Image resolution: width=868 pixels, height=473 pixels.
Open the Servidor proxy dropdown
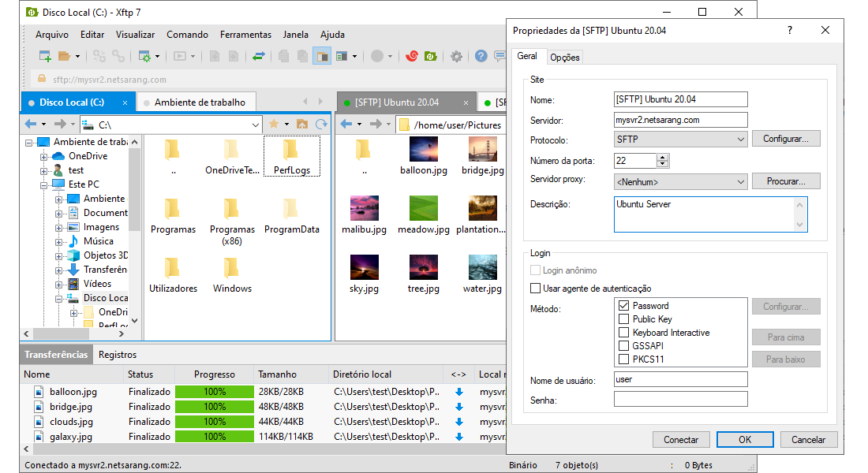[x=681, y=181]
